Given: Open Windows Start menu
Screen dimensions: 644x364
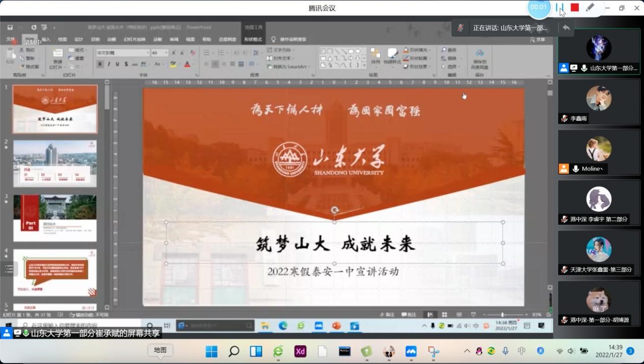Looking at the screenshot, I should [x=211, y=351].
